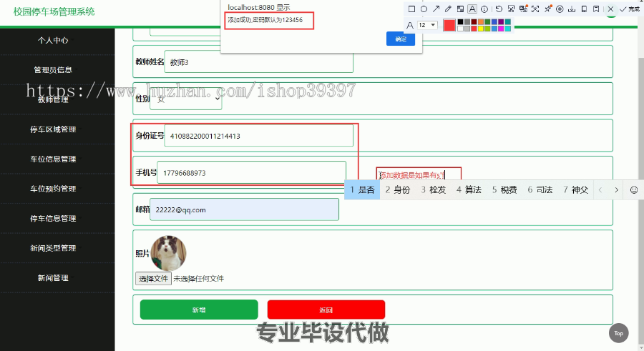Image resolution: width=644 pixels, height=351 pixels.
Task: Select the numbered marker tool
Action: coord(484,9)
